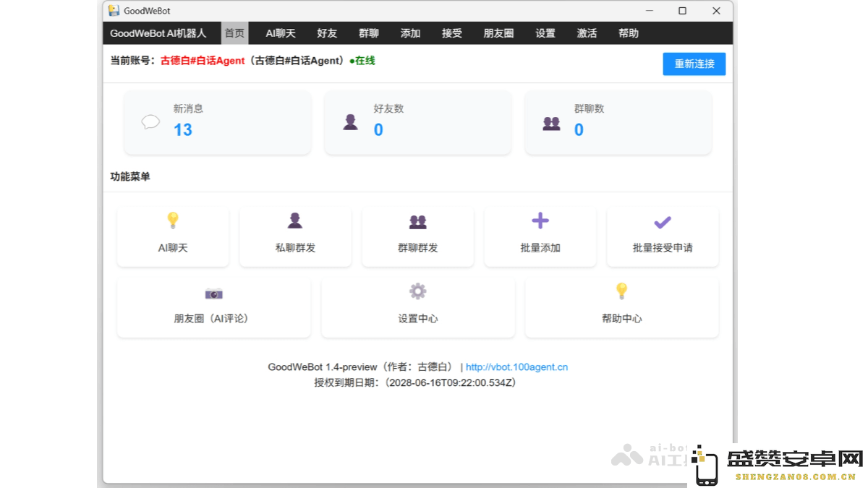Maximize the GoodWeBot window
Screen dimensions: 868x488
pos(682,11)
